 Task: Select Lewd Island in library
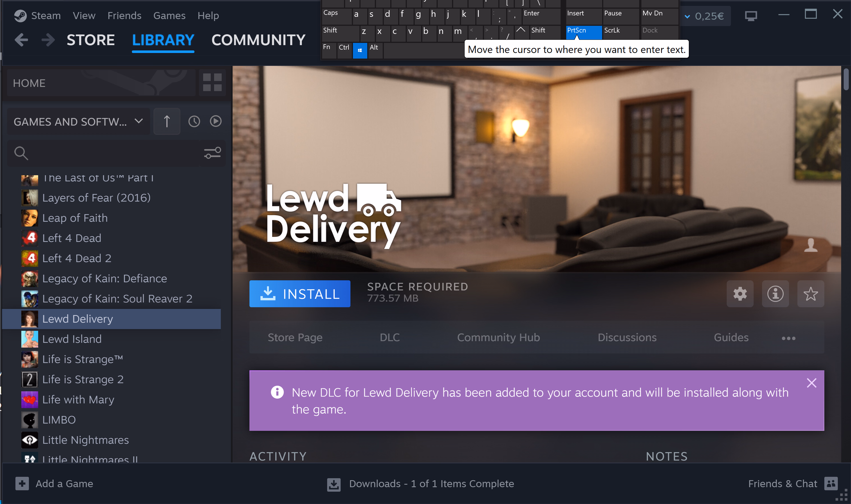[x=111, y=339]
